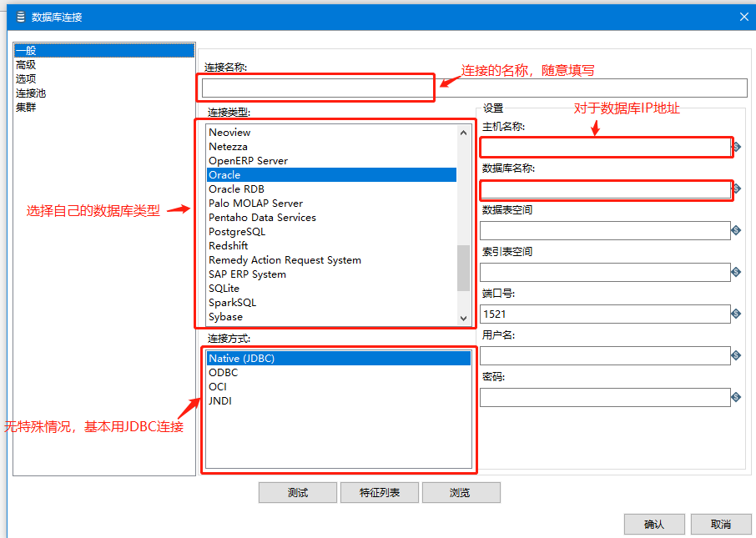Select SparkSQL connection type
Viewport: 756px width, 538px height.
(x=332, y=302)
